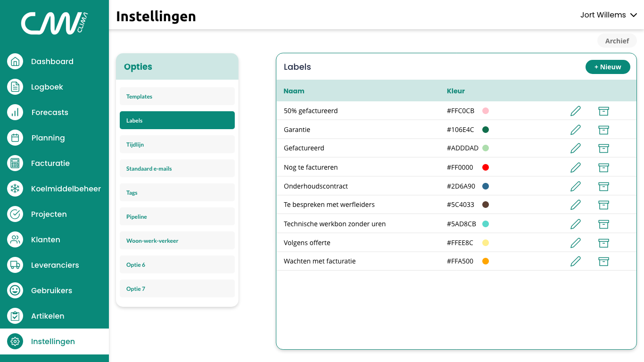Screen dimensions: 644x362
Task: Click the red color dot for #FF0000
Action: (x=486, y=167)
